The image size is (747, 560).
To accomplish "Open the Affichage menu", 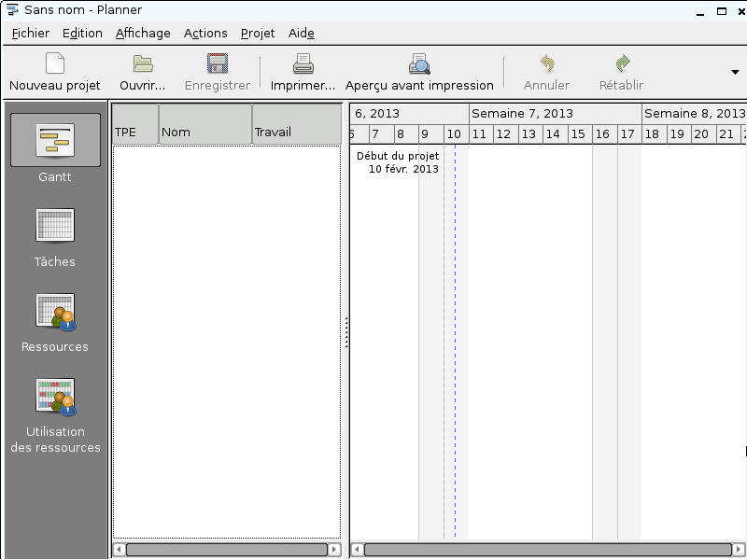I will [143, 34].
